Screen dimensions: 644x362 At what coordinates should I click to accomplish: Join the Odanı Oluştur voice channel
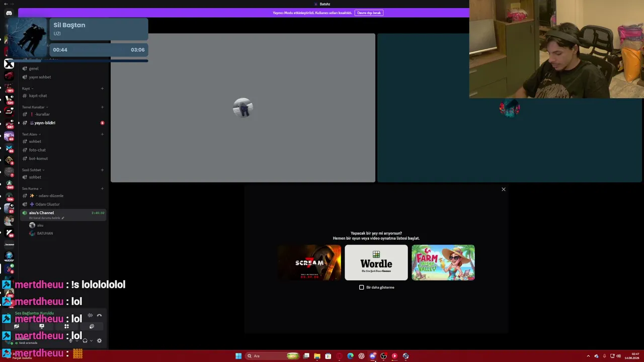point(63,204)
